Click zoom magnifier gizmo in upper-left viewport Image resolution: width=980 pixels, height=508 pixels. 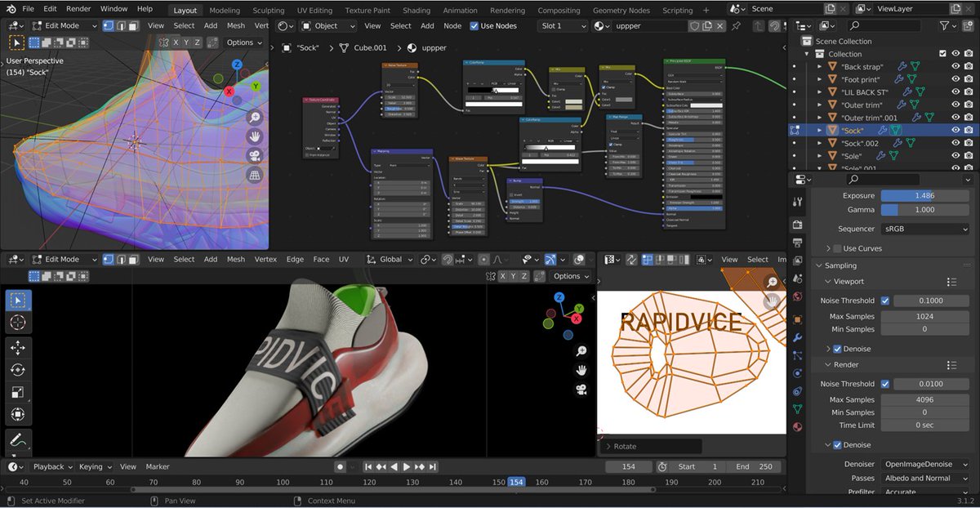pos(255,117)
